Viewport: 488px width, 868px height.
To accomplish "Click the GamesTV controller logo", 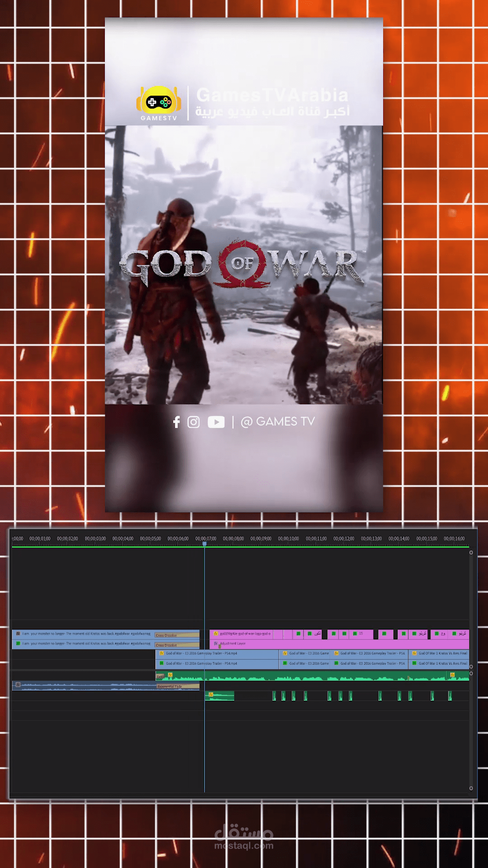I will (x=159, y=103).
